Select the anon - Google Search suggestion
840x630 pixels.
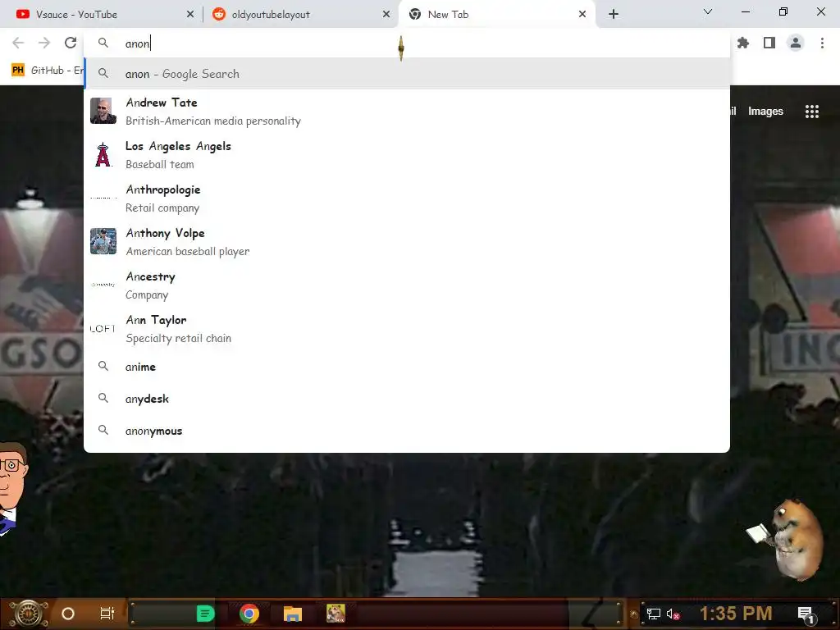(x=407, y=73)
